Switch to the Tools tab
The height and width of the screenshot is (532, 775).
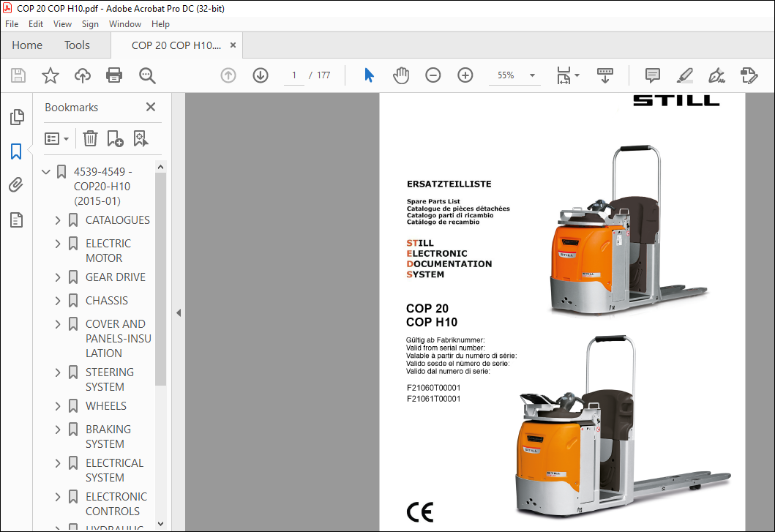[x=77, y=45]
